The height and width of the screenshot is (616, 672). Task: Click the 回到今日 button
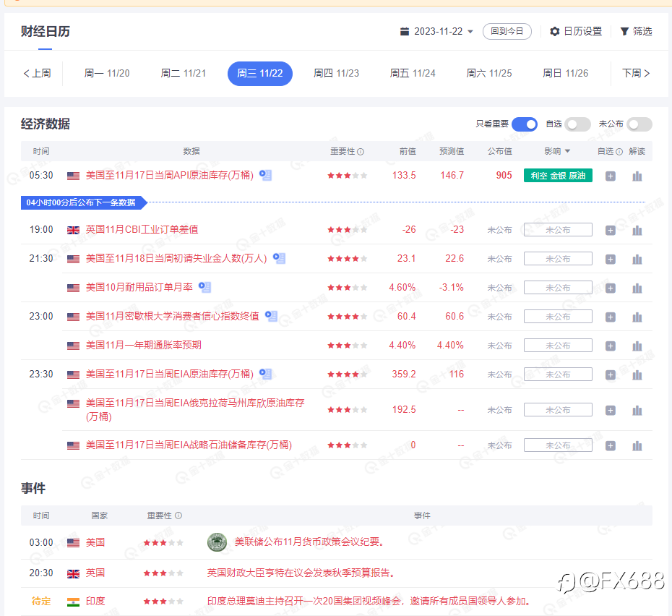[507, 31]
